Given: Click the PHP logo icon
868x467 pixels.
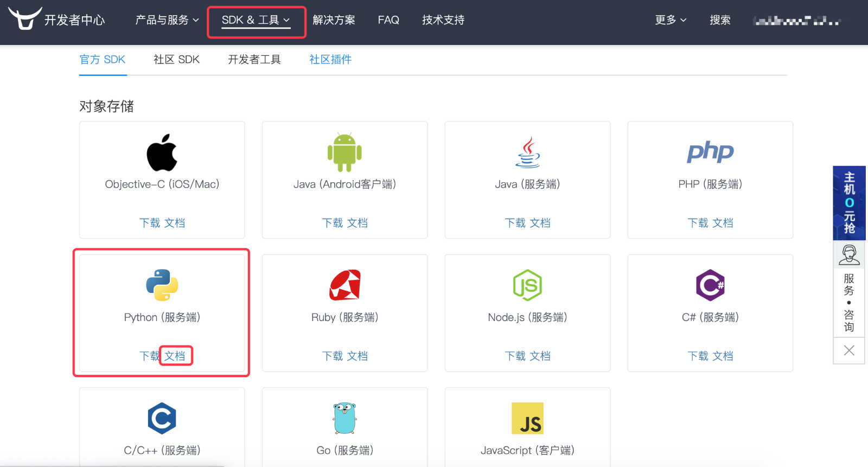Looking at the screenshot, I should [x=710, y=152].
